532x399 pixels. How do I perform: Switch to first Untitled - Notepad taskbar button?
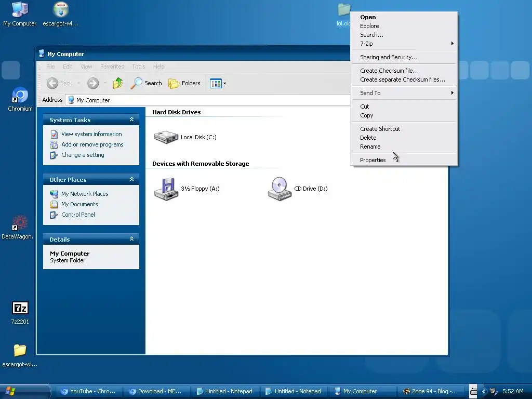[x=225, y=391]
